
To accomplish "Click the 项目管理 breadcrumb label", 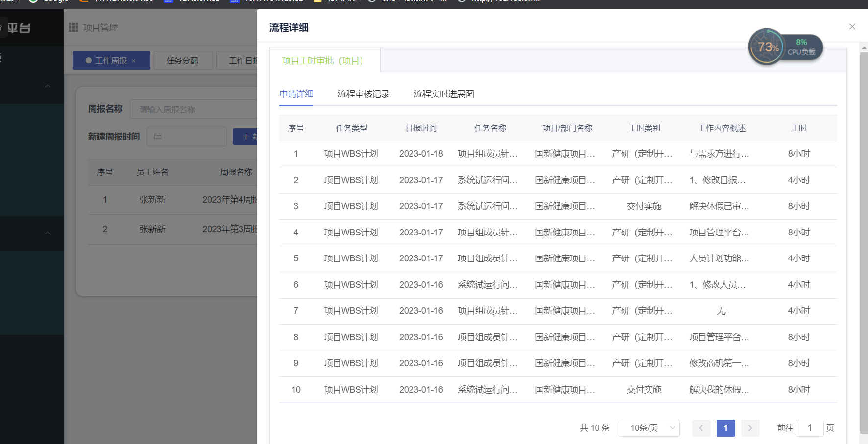I will (x=100, y=28).
